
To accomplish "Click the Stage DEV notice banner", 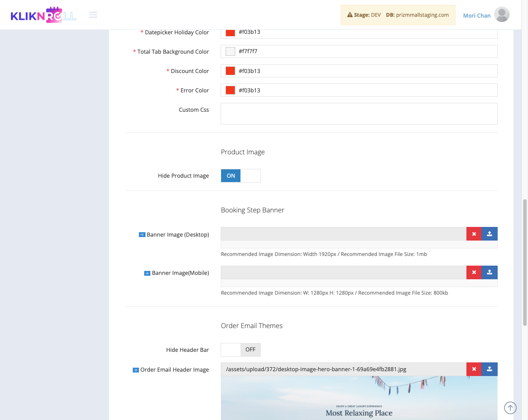I will 398,15.
